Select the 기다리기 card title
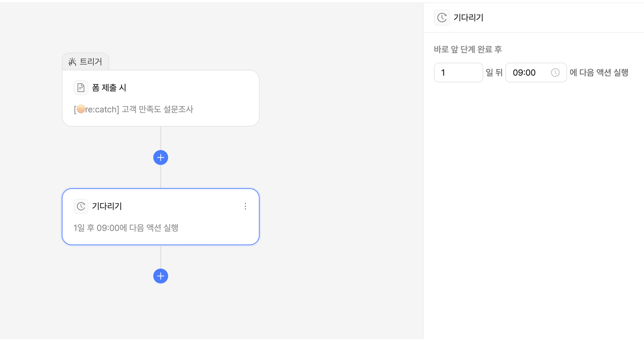This screenshot has height=339, width=644. (107, 206)
